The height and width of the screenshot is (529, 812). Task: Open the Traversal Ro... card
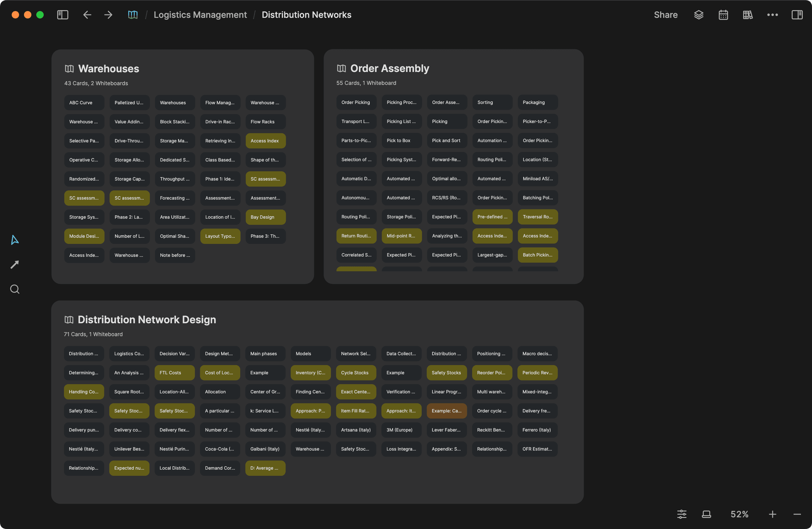tap(538, 217)
